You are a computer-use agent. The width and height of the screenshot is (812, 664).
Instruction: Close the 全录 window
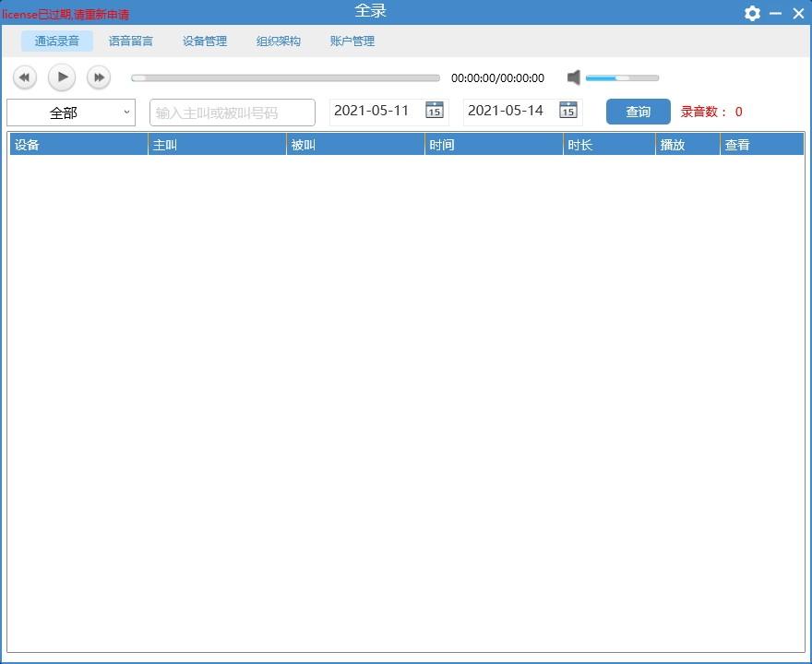(x=798, y=13)
